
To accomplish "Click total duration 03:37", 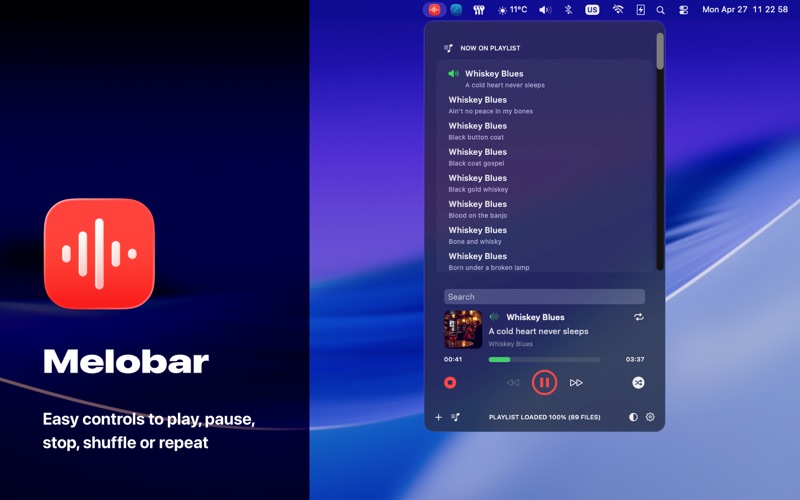I will click(635, 359).
